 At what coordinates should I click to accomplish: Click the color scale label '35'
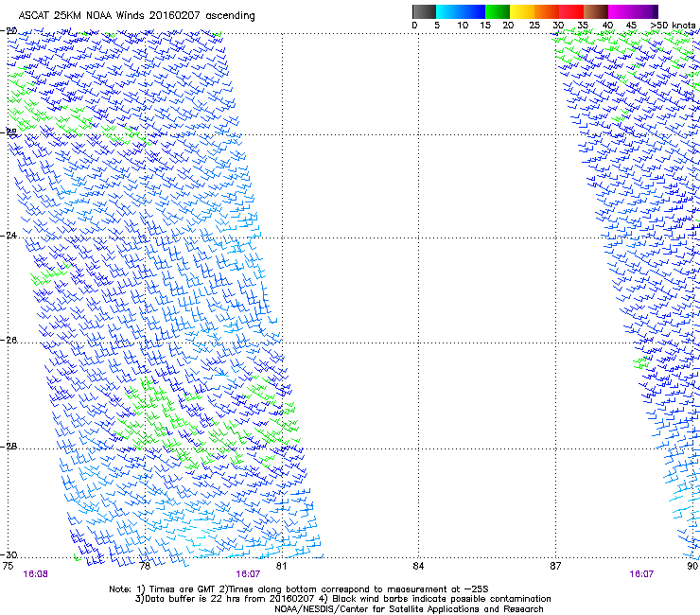click(x=583, y=25)
